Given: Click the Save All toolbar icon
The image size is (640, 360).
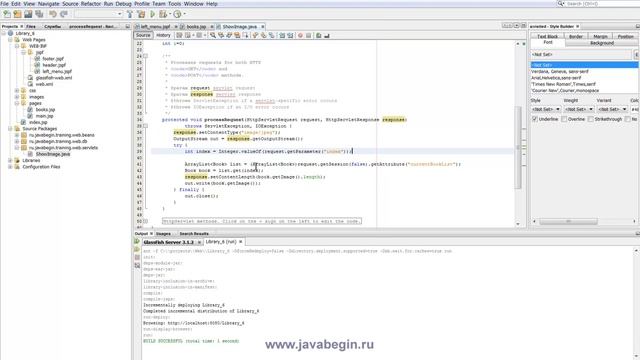Looking at the screenshot, I should [39, 14].
